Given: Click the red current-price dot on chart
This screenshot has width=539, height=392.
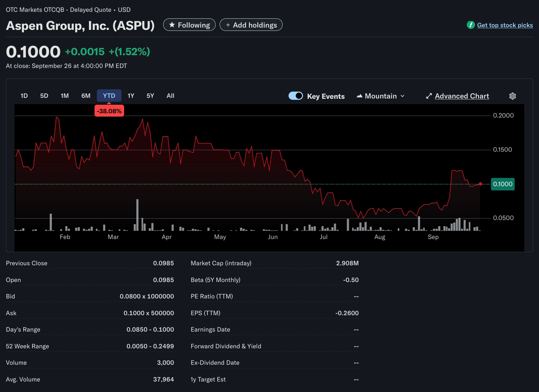Looking at the screenshot, I should (480, 184).
